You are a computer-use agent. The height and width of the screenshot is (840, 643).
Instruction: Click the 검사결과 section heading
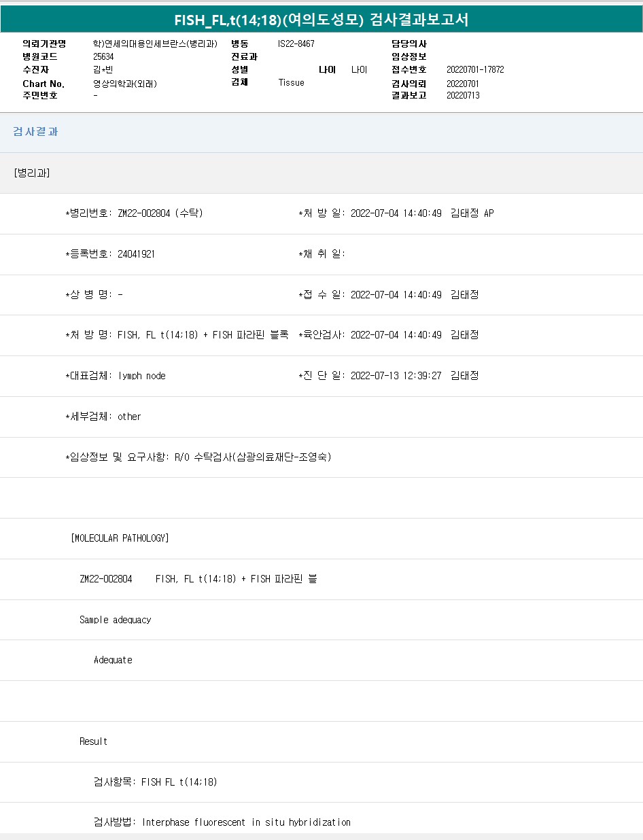pos(35,132)
